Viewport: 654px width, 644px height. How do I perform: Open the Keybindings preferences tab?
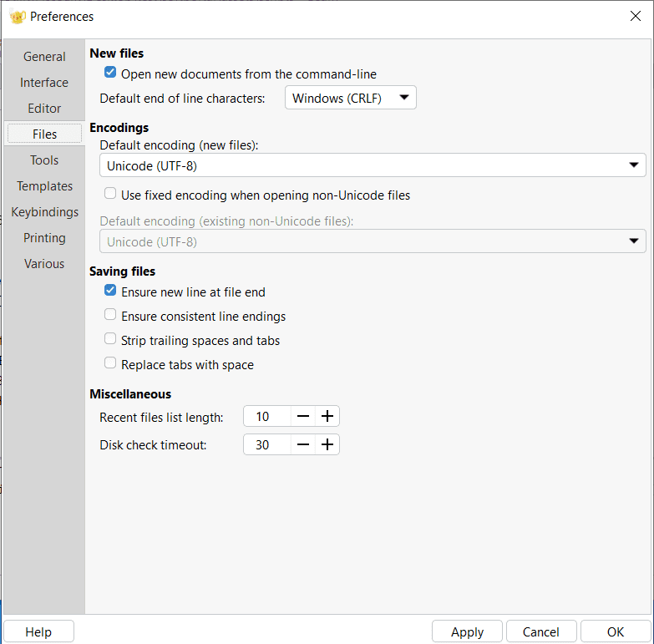[44, 212]
